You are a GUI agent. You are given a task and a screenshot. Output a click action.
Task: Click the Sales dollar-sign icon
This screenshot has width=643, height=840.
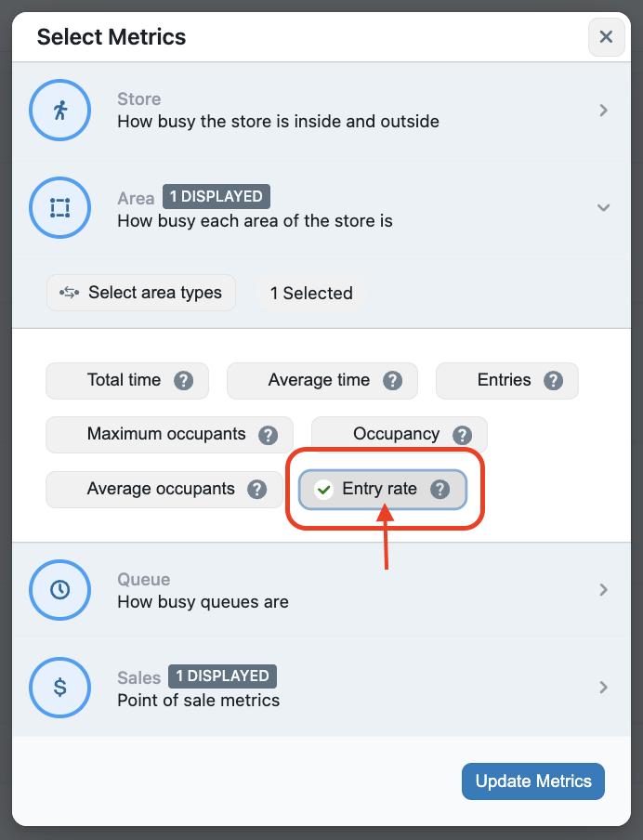coord(60,688)
